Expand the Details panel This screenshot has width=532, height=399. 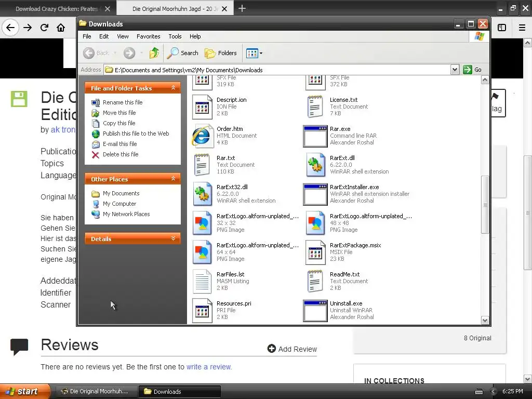point(173,238)
